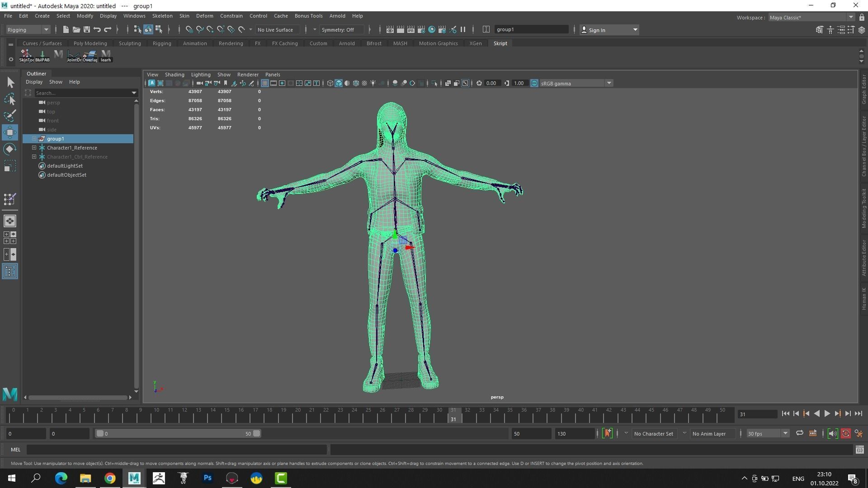This screenshot has height=488, width=868.
Task: Toggle textured display in viewport
Action: [x=364, y=83]
